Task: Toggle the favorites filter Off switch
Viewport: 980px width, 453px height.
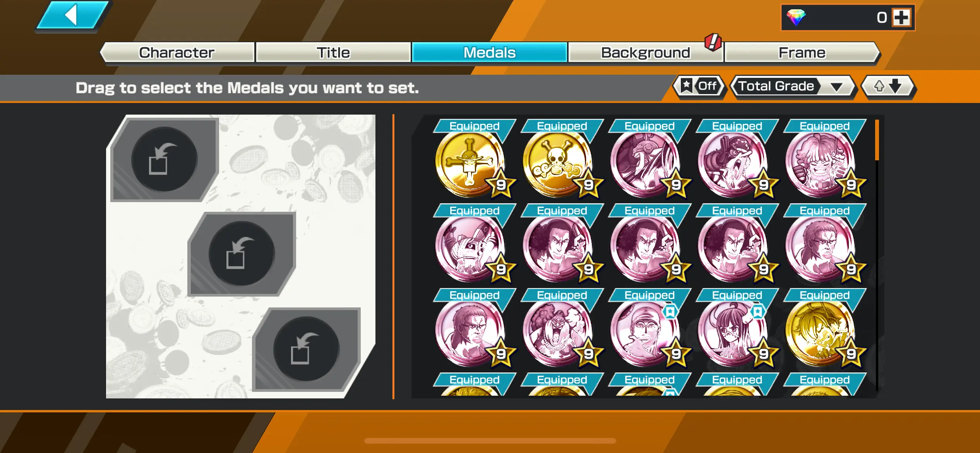Action: pyautogui.click(x=699, y=86)
